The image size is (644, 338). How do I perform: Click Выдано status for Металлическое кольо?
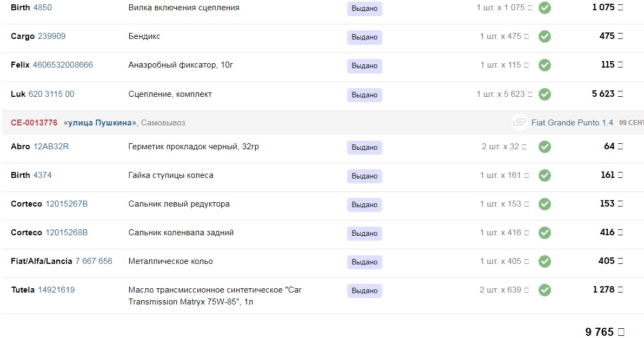click(x=364, y=262)
